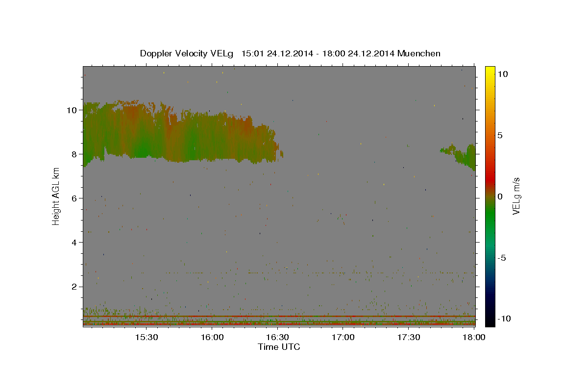Click the 15:30 time tick label
588x392 pixels.
146,337
